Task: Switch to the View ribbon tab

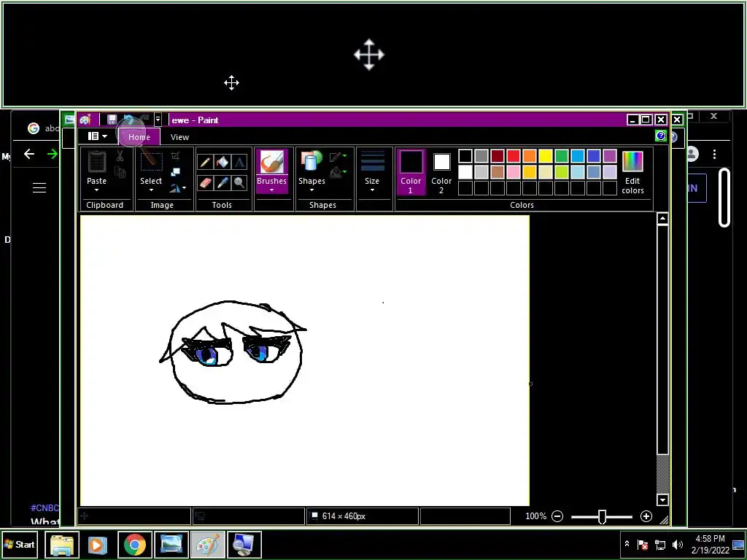Action: pos(179,137)
